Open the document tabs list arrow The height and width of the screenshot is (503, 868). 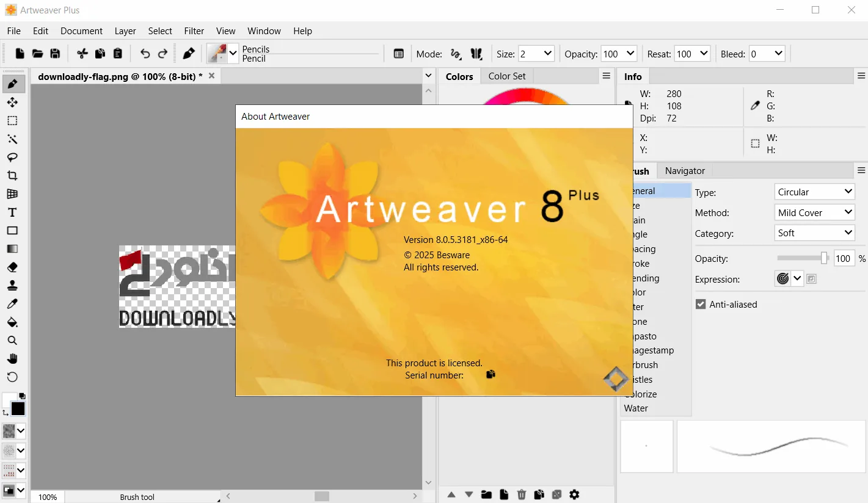pyautogui.click(x=428, y=76)
